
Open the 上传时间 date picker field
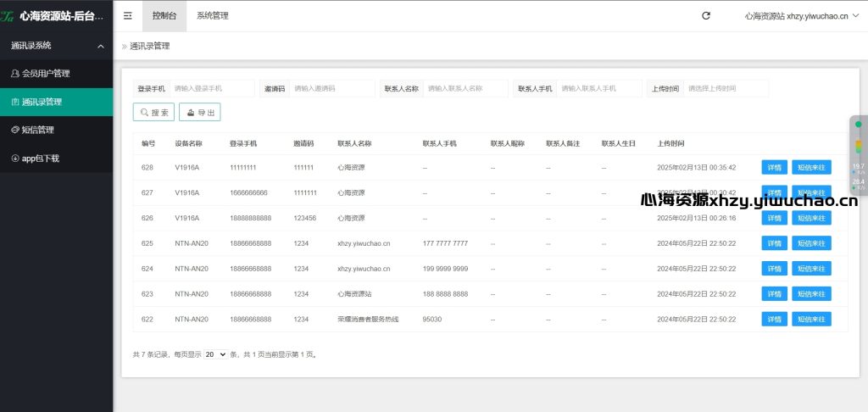click(726, 89)
